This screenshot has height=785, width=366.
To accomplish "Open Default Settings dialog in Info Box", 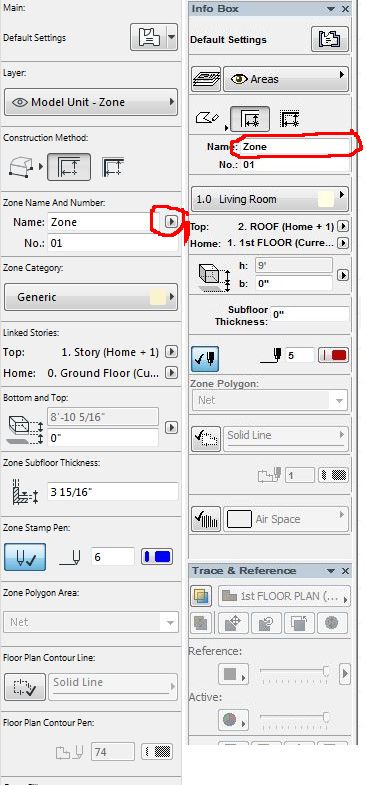I will click(329, 39).
